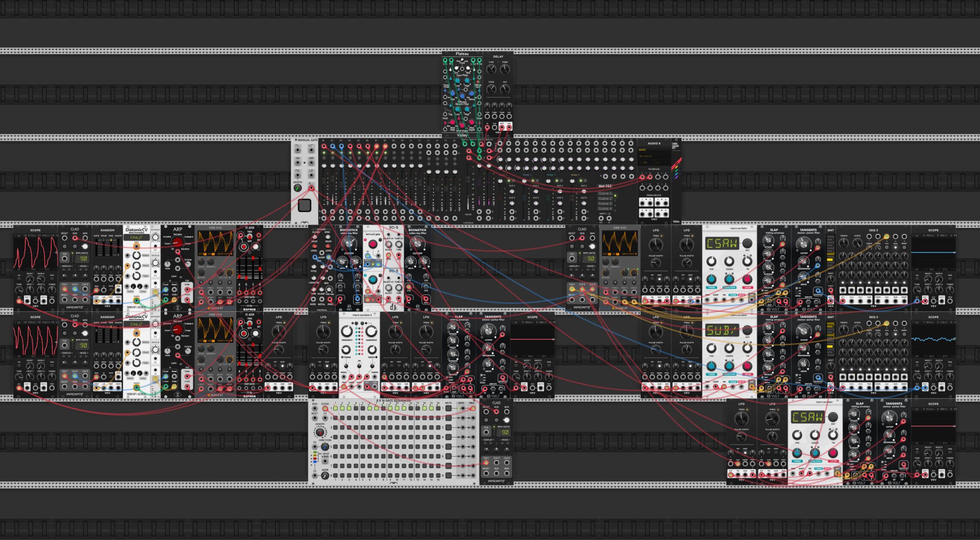The width and height of the screenshot is (980, 540).
Task: Click the Gate Sequencer LENGTH knob
Action: 320,432
